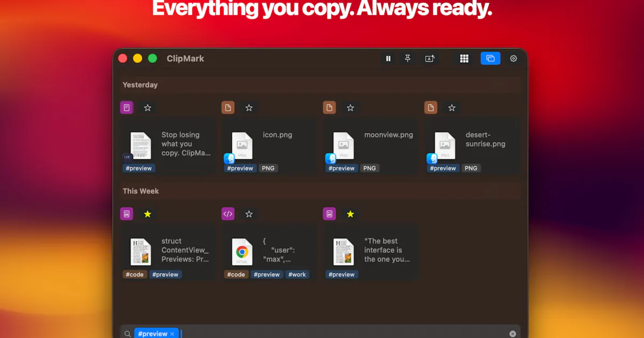Pause clipboard capture with the pause button
The height and width of the screenshot is (338, 644).
click(x=389, y=58)
